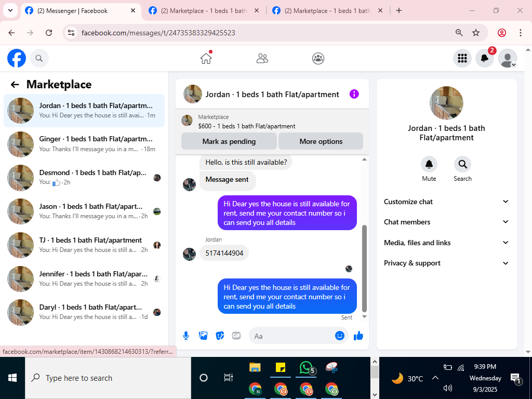The width and height of the screenshot is (532, 399).
Task: Expand the Privacy & support section
Action: coord(446,263)
